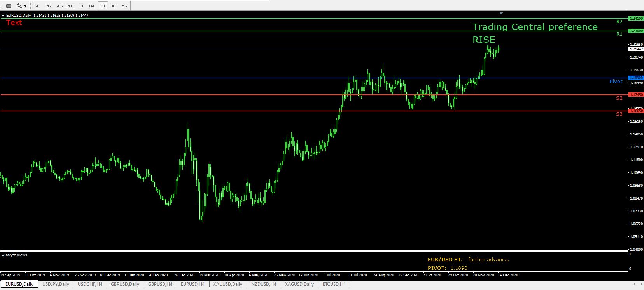Select the R2 resistance line label

pyautogui.click(x=619, y=22)
